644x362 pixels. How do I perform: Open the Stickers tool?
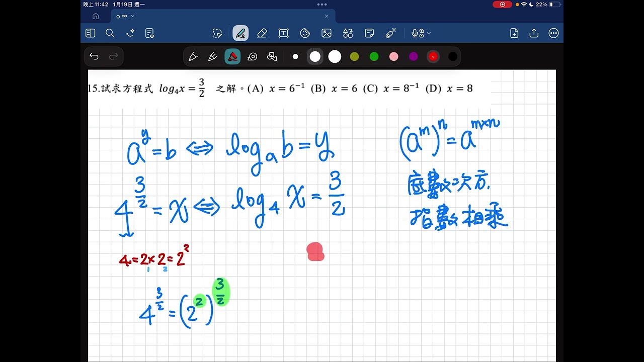point(305,33)
